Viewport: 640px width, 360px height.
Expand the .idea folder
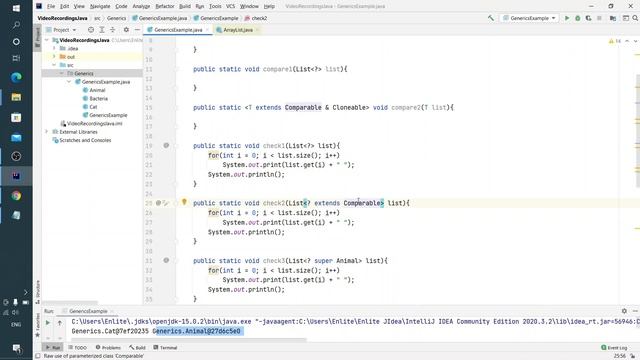(x=54, y=48)
